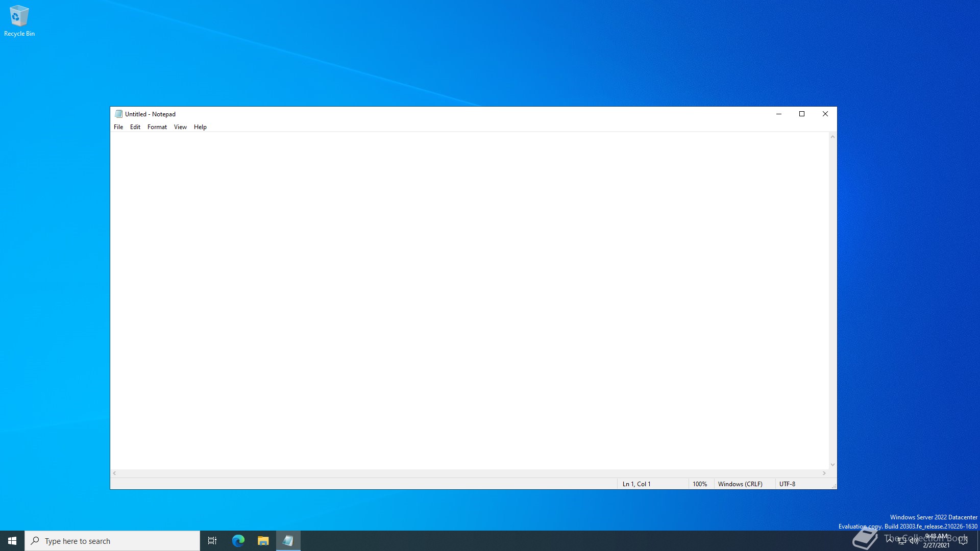Open the Windows Start button
This screenshot has height=551, width=980.
[12, 541]
